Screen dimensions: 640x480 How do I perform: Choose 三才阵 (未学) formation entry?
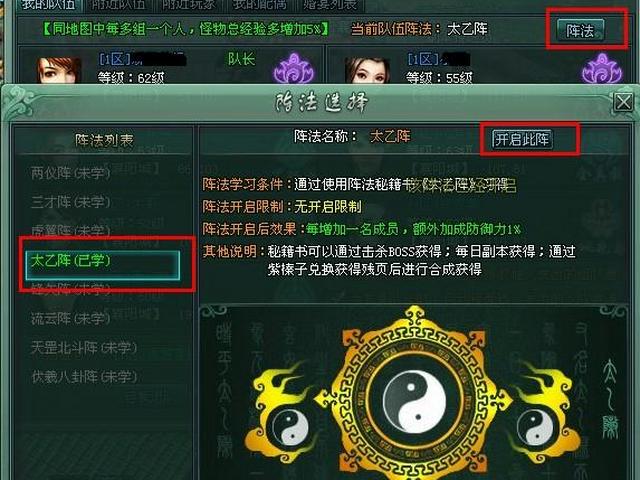click(71, 202)
